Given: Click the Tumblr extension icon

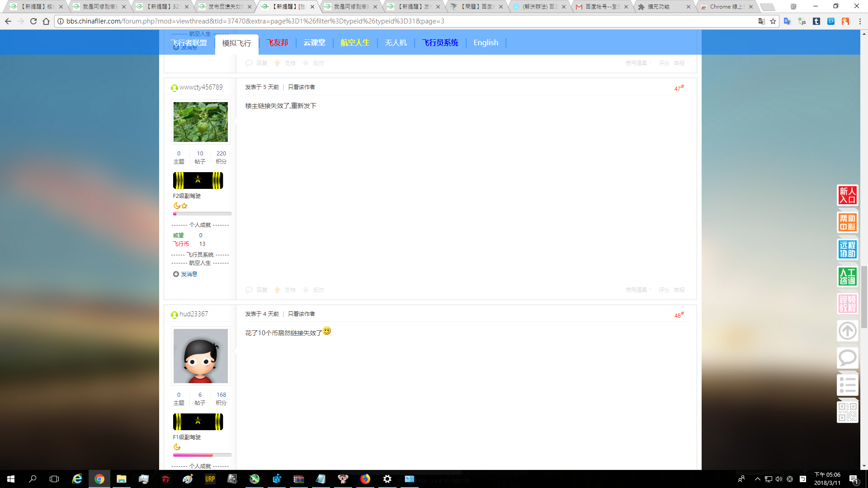Looking at the screenshot, I should [816, 21].
